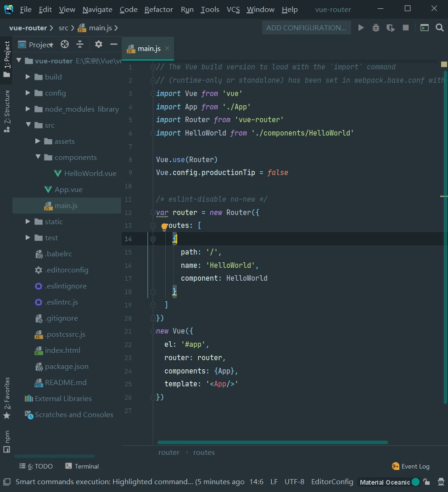Expand the assets folder
Screen dimensions: 448x492
coord(38,141)
